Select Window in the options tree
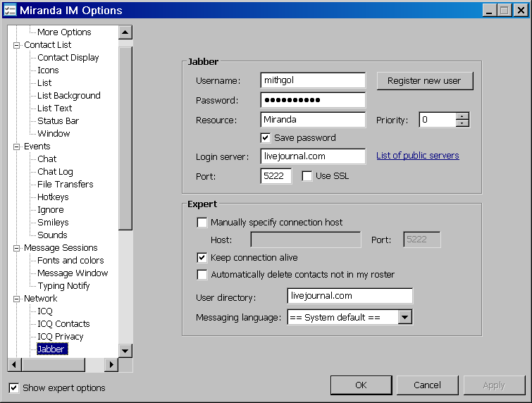 (54, 134)
